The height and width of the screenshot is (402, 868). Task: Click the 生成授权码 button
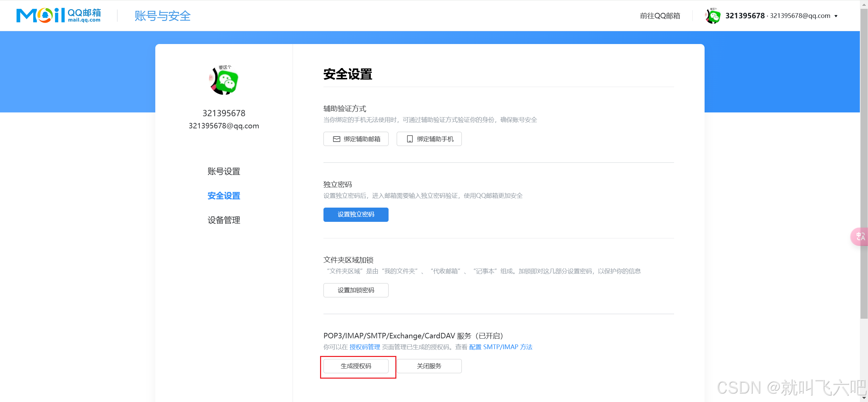tap(356, 366)
